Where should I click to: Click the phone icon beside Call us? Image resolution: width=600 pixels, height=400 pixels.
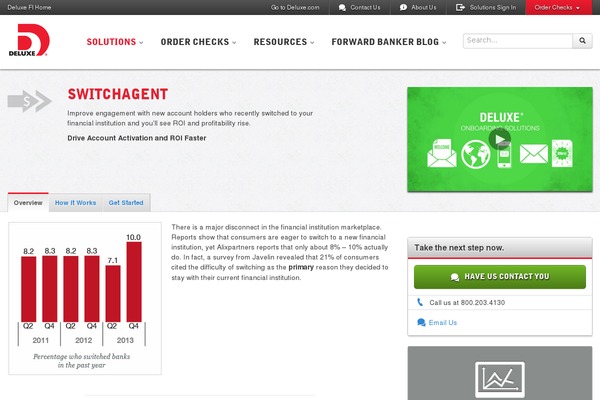(x=420, y=302)
